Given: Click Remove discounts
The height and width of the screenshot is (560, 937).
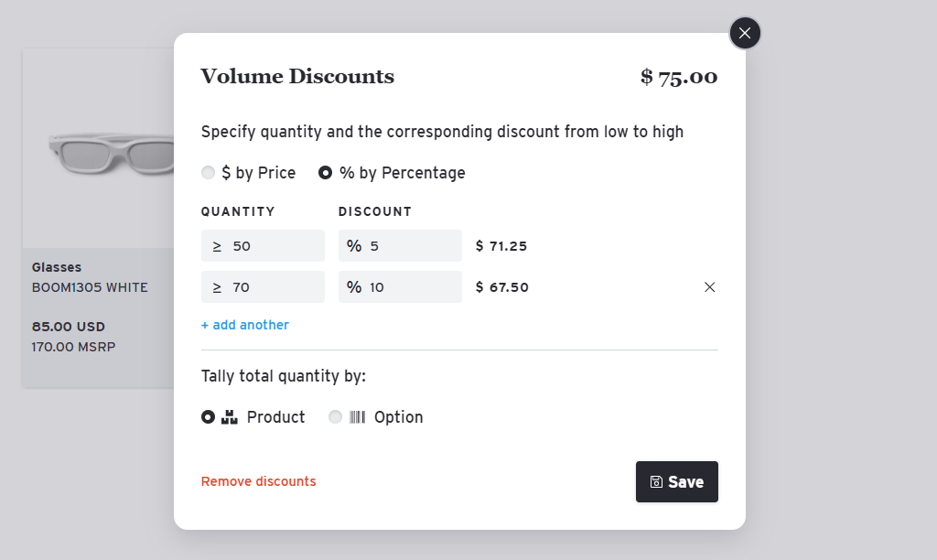Looking at the screenshot, I should click(x=258, y=480).
